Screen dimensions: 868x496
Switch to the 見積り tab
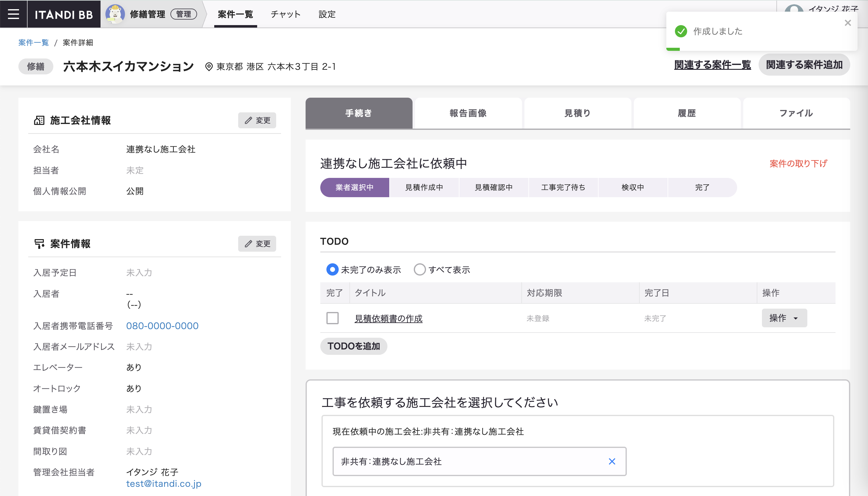(x=577, y=113)
